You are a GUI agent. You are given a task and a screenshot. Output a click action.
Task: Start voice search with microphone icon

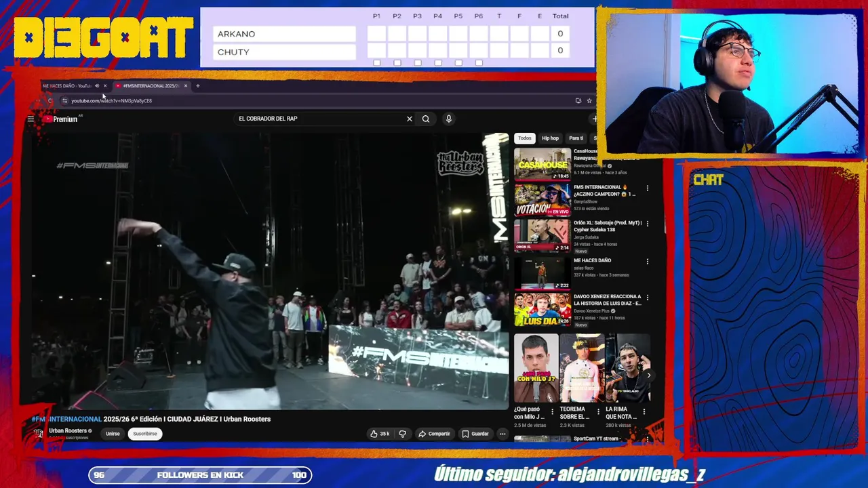[x=448, y=119]
